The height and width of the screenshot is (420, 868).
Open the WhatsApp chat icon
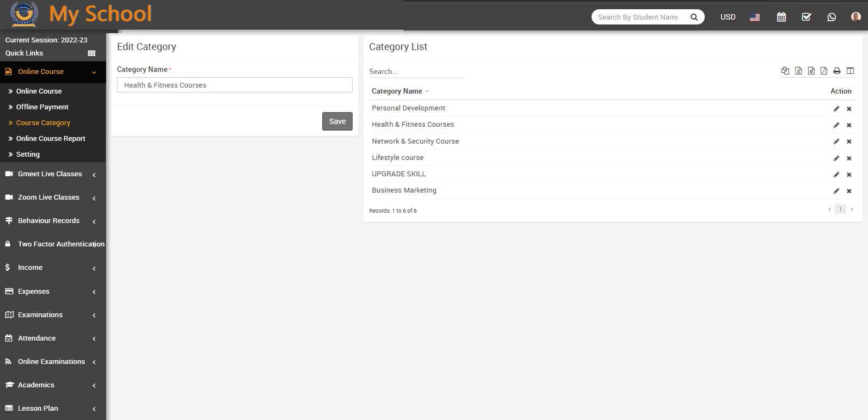pyautogui.click(x=832, y=17)
